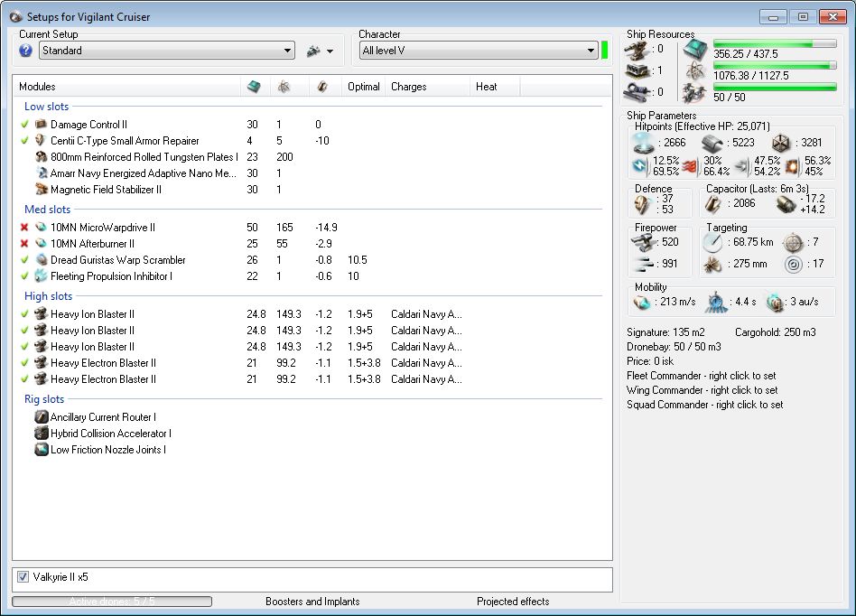Image resolution: width=856 pixels, height=616 pixels.
Task: Click the Optimal column header
Action: tap(363, 87)
